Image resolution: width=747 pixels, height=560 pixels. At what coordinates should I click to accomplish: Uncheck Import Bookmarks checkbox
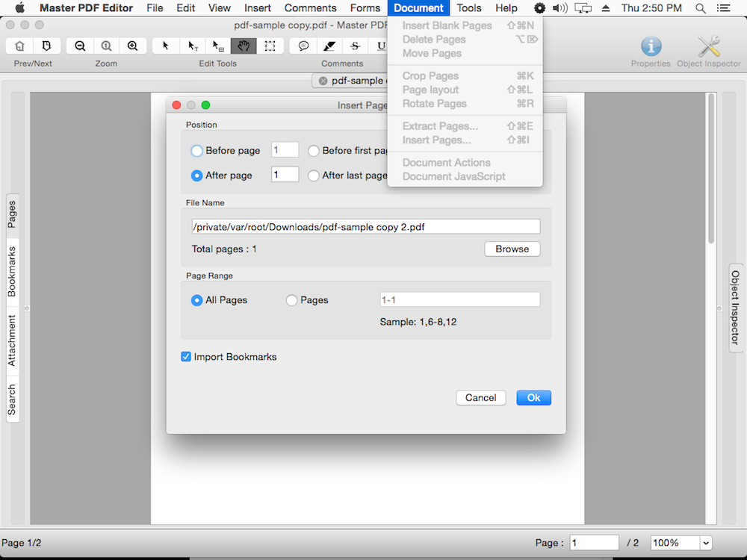[x=186, y=357]
